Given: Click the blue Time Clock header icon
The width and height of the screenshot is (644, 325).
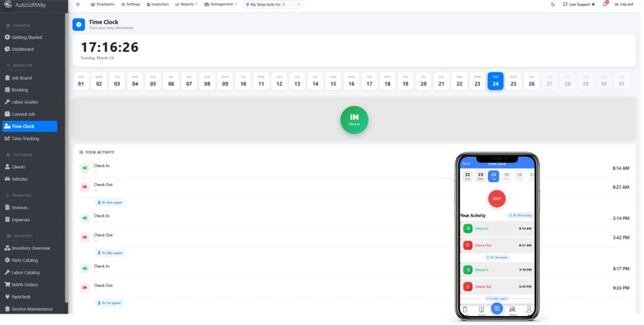Looking at the screenshot, I should pos(79,25).
